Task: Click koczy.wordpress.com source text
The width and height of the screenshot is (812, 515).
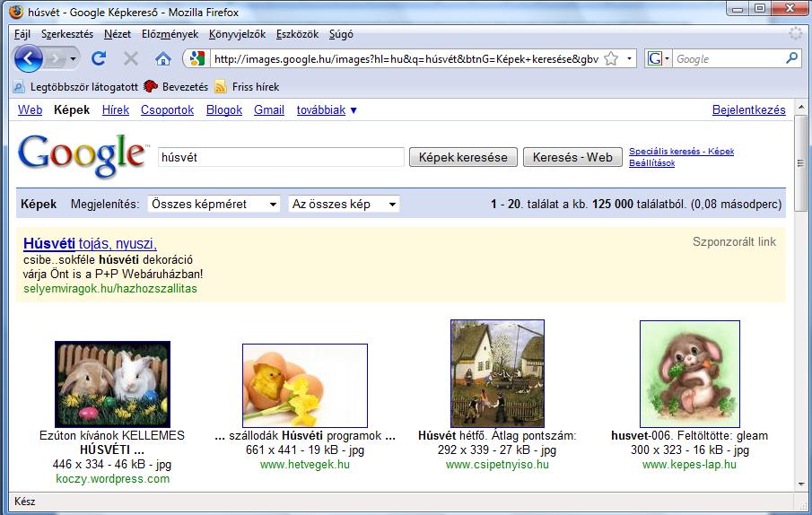Action: click(x=112, y=479)
